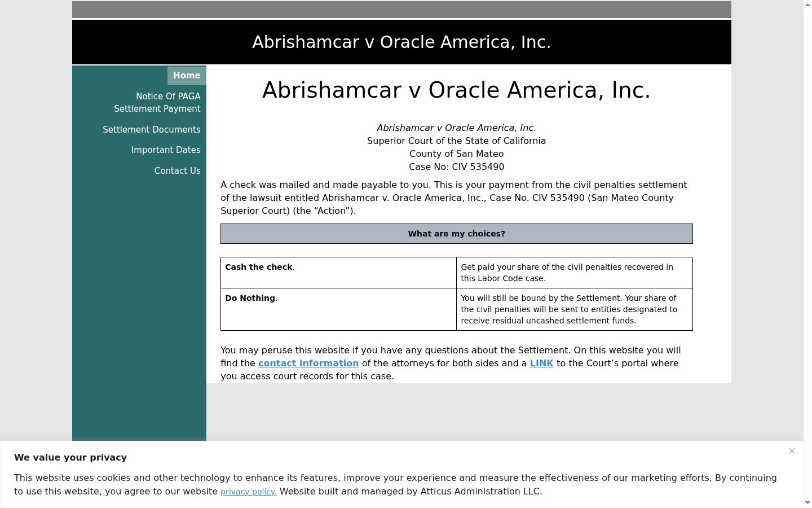The width and height of the screenshot is (812, 508).
Task: Close the privacy cookie banner
Action: (x=792, y=450)
